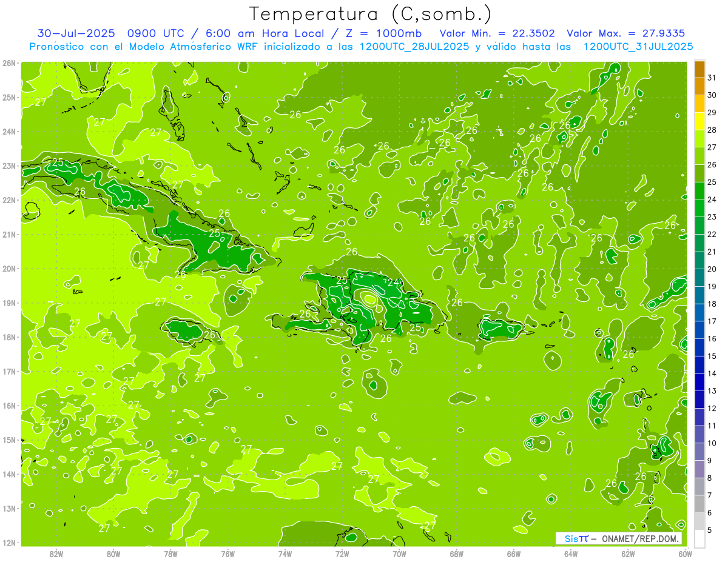This screenshot has width=728, height=562.
Task: Pick the colorbar swatch between 24 and 25
Action: point(699,190)
